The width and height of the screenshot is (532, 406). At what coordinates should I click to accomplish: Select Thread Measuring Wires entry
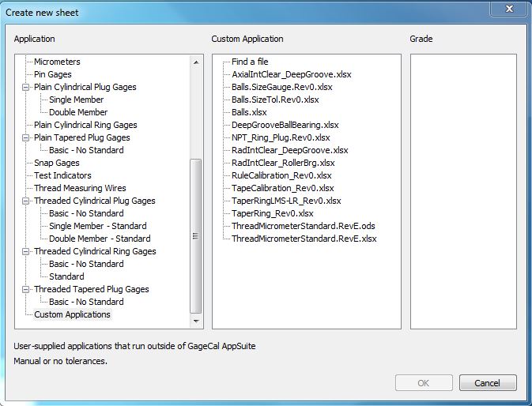pyautogui.click(x=80, y=188)
